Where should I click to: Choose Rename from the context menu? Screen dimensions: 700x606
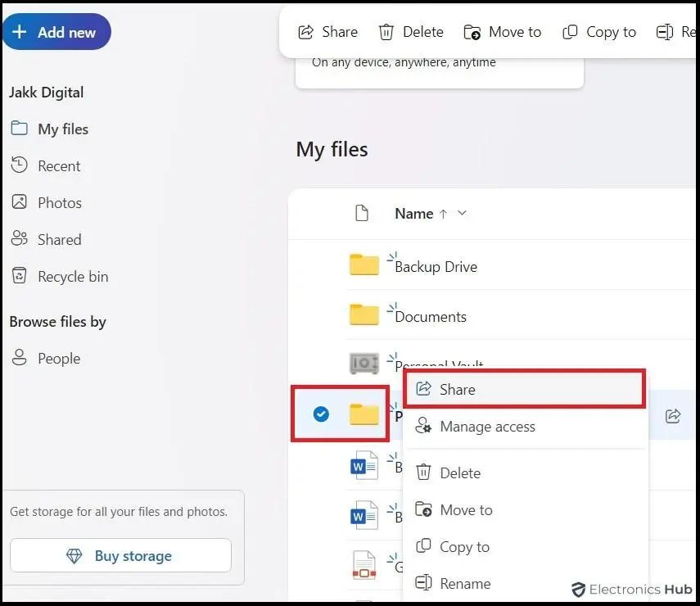click(x=465, y=584)
